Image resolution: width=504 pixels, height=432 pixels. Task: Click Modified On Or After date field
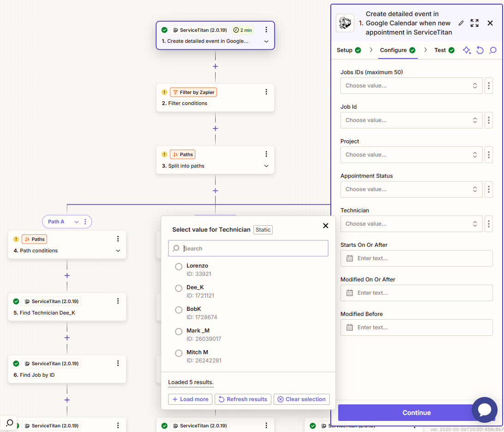416,293
